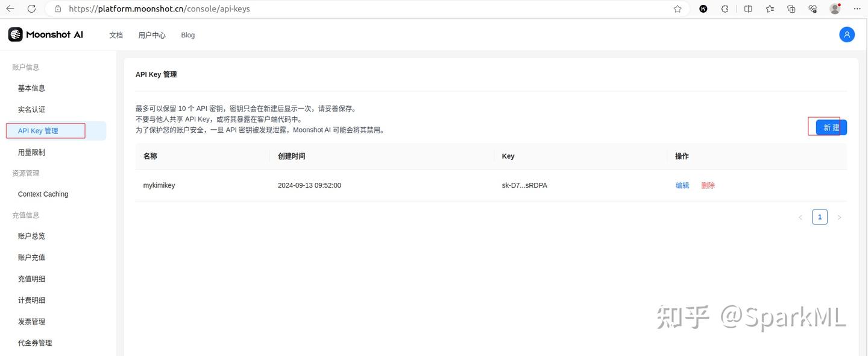This screenshot has width=868, height=356.
Task: Go to next page with right chevron
Action: point(839,217)
